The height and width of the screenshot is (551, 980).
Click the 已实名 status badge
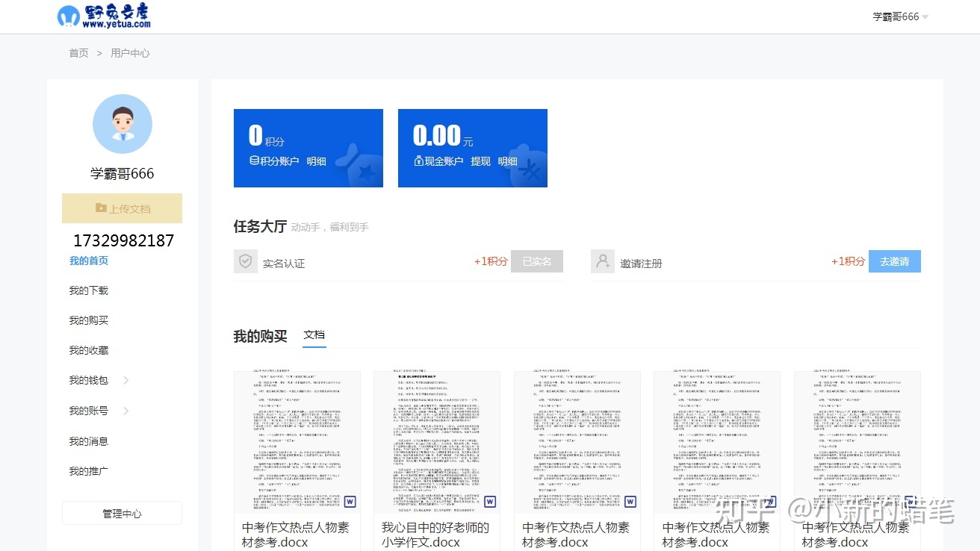coord(536,261)
